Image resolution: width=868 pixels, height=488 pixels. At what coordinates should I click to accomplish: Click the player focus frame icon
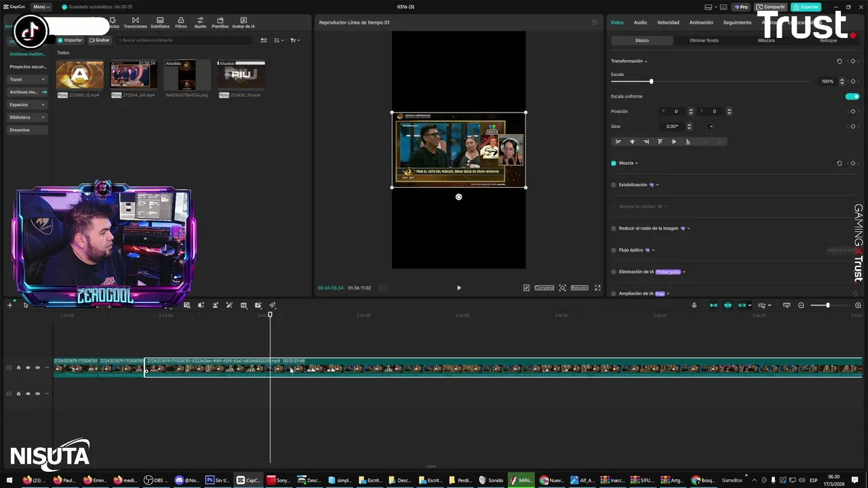pyautogui.click(x=562, y=287)
